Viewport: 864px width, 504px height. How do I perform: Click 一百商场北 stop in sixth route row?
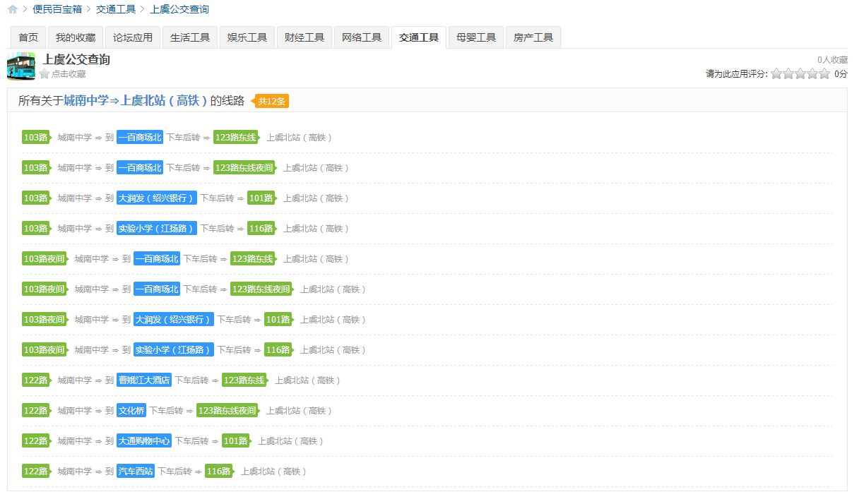pos(157,289)
